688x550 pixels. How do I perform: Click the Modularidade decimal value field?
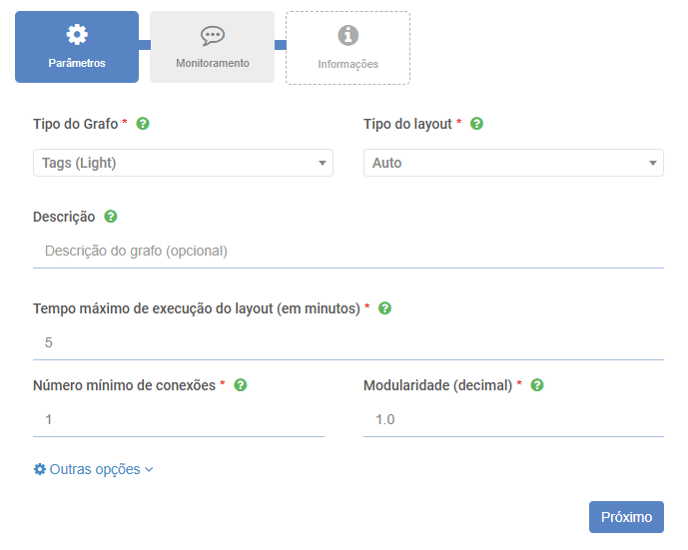[x=513, y=420]
